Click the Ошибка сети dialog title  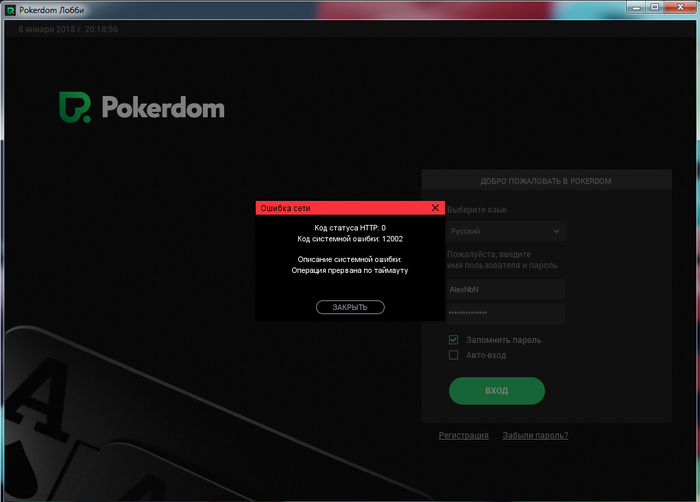pos(285,208)
